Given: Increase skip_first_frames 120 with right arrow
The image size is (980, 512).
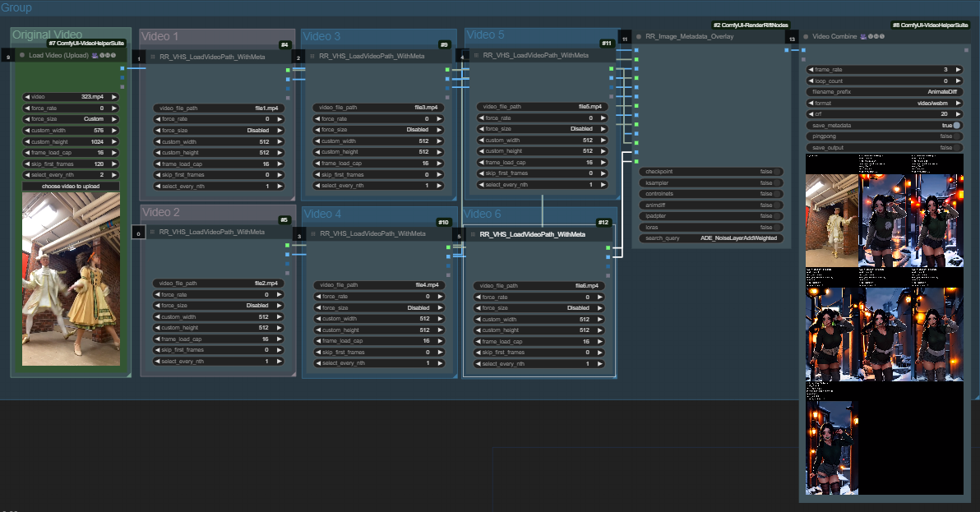Looking at the screenshot, I should coord(113,164).
